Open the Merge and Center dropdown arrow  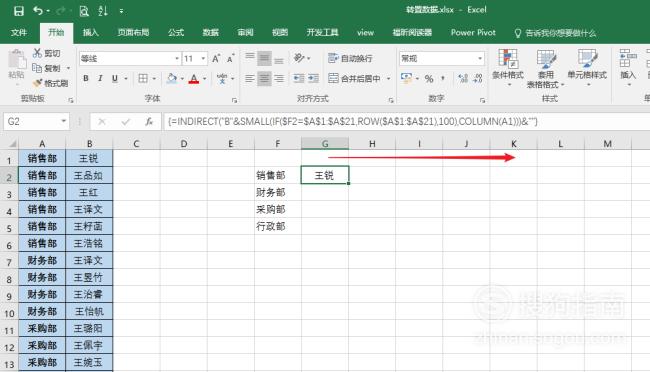(x=388, y=78)
